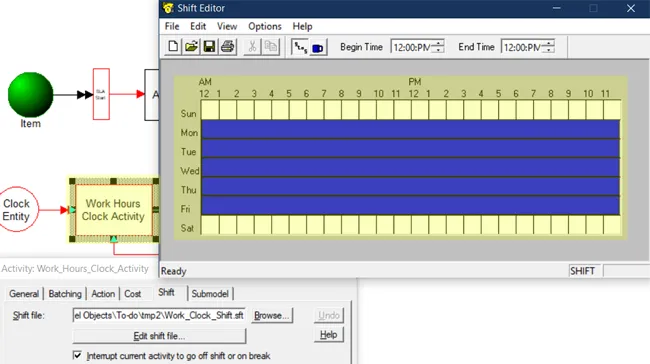Image resolution: width=650 pixels, height=364 pixels.
Task: Click the Undo button
Action: pyautogui.click(x=329, y=315)
